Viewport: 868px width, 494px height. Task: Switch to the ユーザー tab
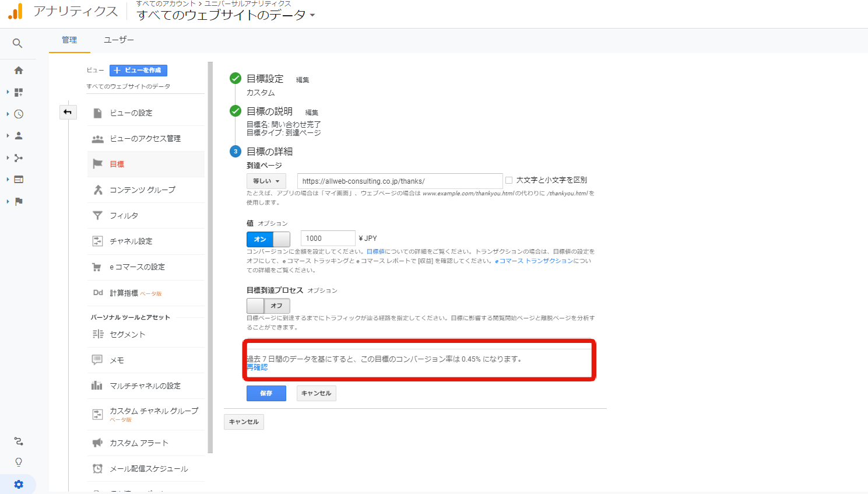[x=119, y=40]
